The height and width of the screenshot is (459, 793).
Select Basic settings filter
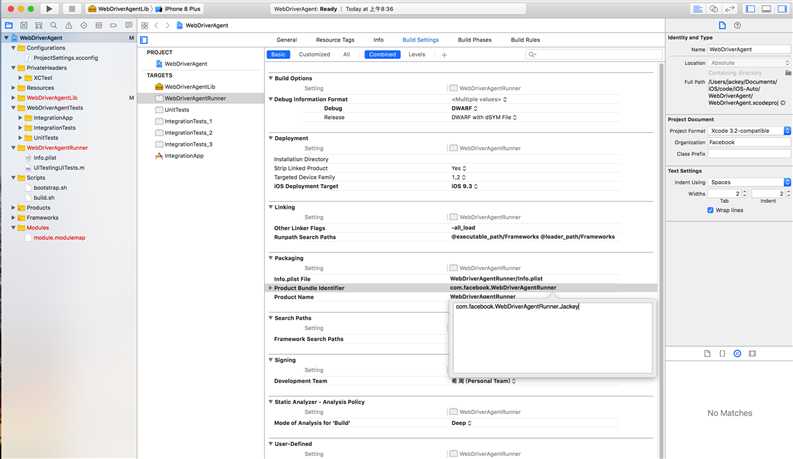pos(278,55)
